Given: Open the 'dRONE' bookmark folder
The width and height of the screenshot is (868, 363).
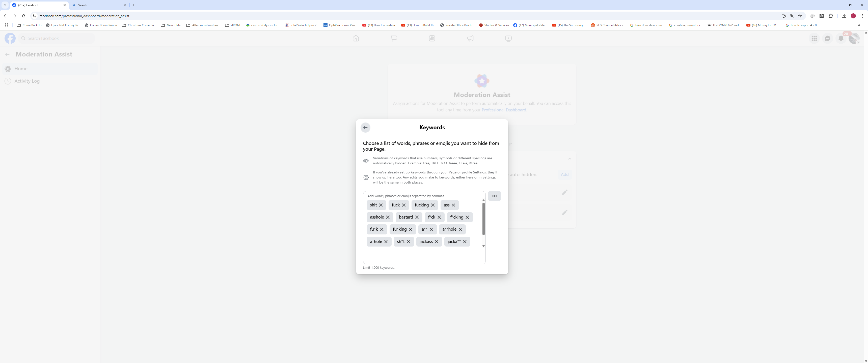Looking at the screenshot, I should pyautogui.click(x=233, y=25).
